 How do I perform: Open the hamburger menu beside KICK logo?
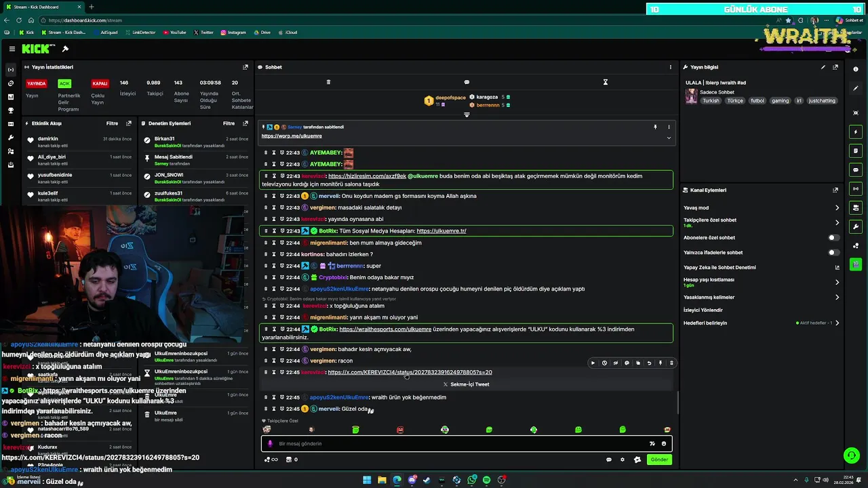click(12, 49)
